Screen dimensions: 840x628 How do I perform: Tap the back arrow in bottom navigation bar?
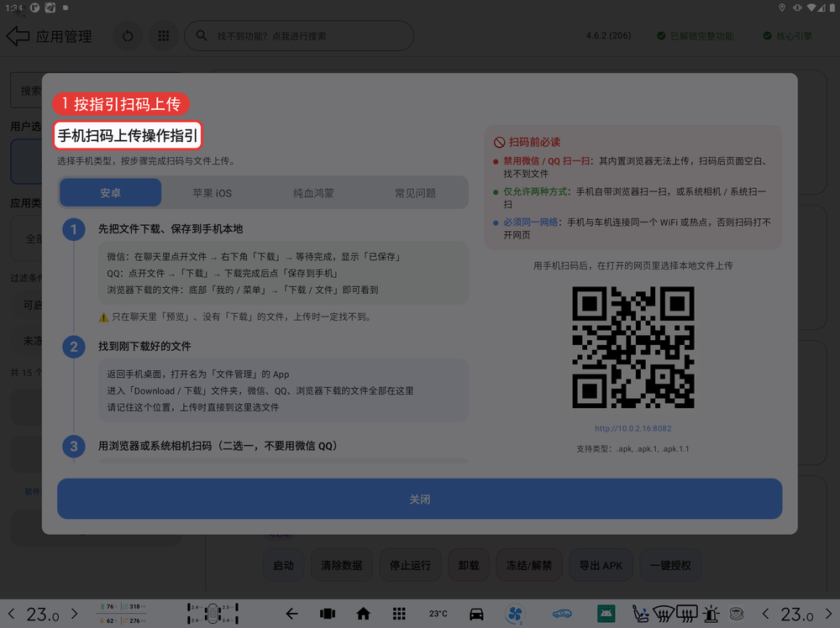pos(292,614)
